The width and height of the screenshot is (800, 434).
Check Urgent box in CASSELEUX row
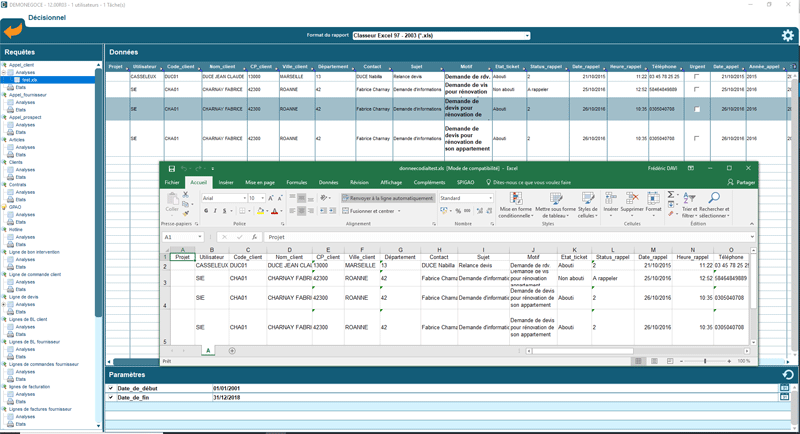click(x=697, y=77)
